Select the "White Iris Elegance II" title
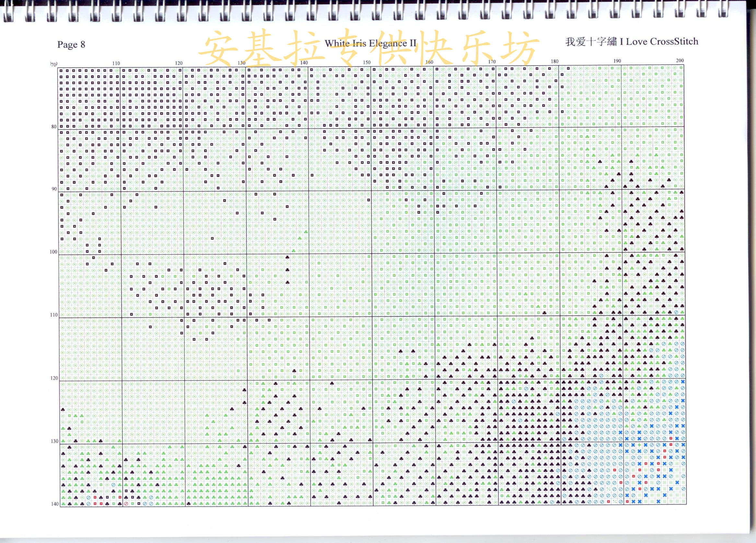The height and width of the screenshot is (543, 756). 370,43
